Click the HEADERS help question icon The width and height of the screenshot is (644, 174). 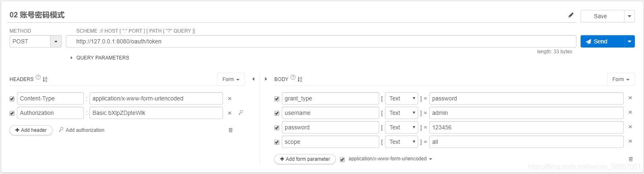point(38,77)
